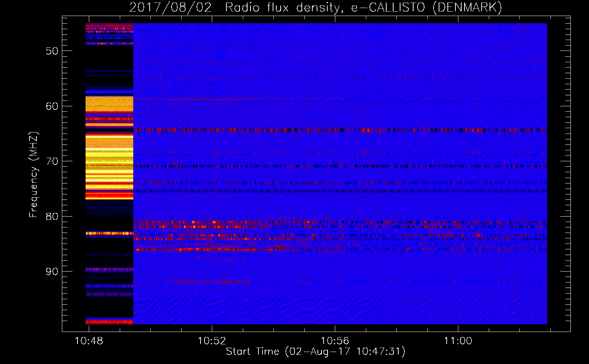Image resolution: width=589 pixels, height=364 pixels.
Task: Click the plot title "Radio flux density, e-CALLISTO (DENMARK)"
Action: (363, 8)
